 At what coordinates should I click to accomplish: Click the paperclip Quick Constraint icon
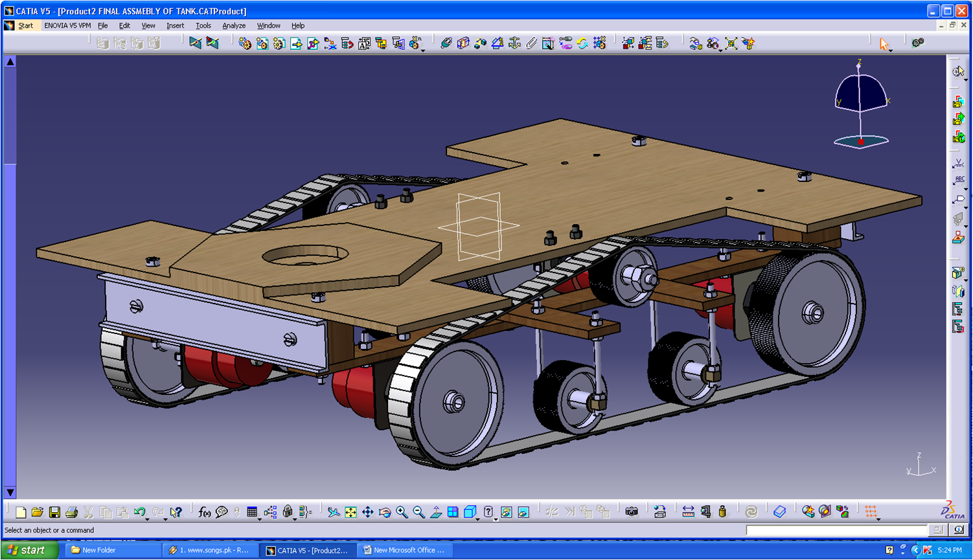point(531,43)
